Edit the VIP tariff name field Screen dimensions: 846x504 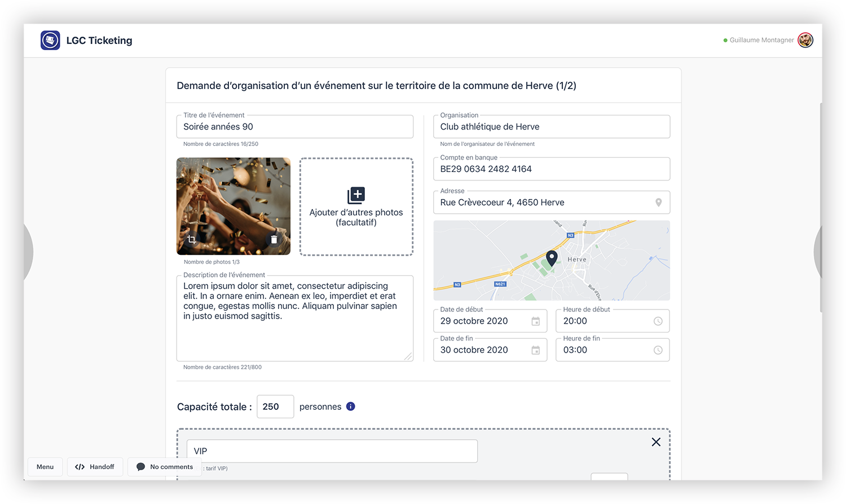[332, 451]
